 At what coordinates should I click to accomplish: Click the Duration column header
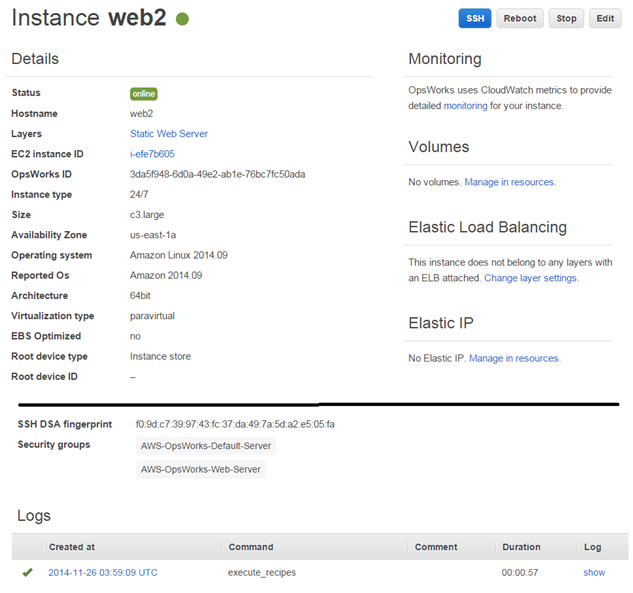click(521, 547)
